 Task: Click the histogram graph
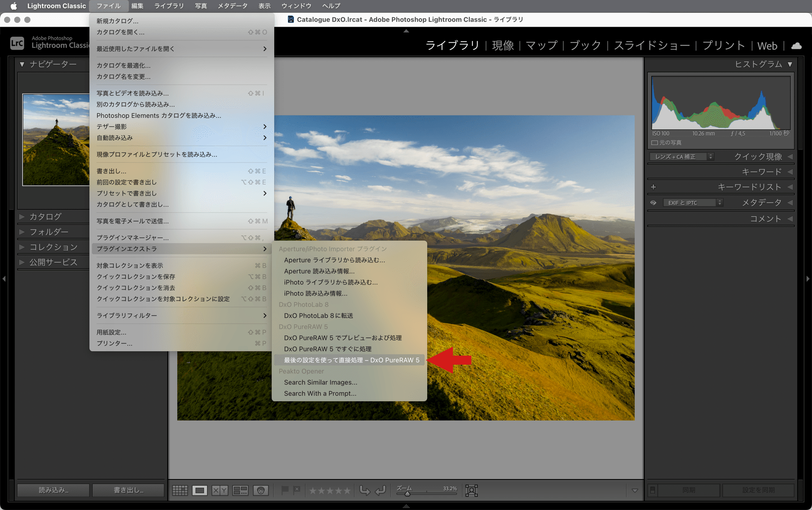click(721, 103)
